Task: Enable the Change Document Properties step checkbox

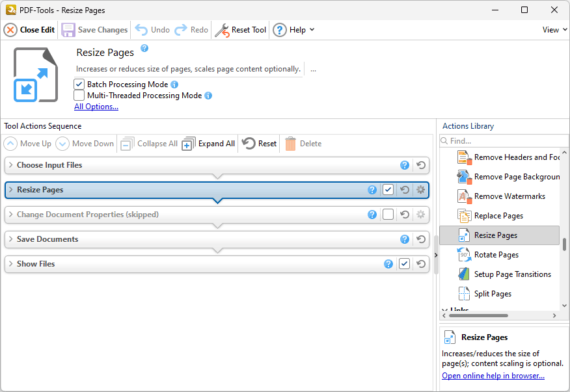Action: click(388, 215)
